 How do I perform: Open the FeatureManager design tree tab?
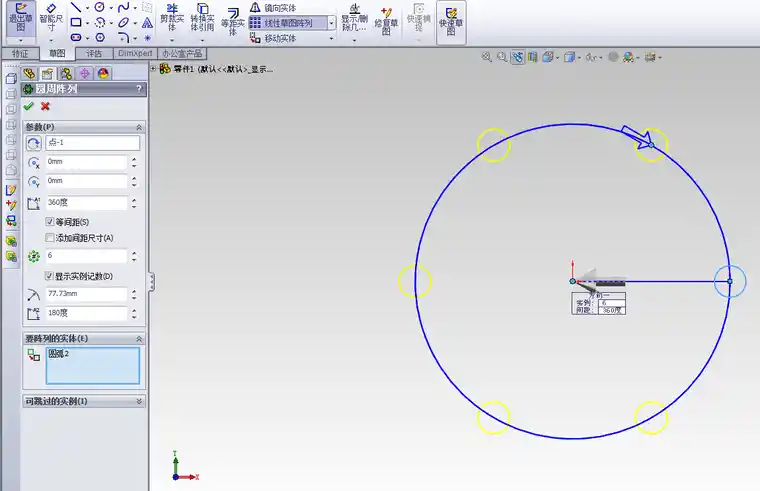pyautogui.click(x=29, y=73)
